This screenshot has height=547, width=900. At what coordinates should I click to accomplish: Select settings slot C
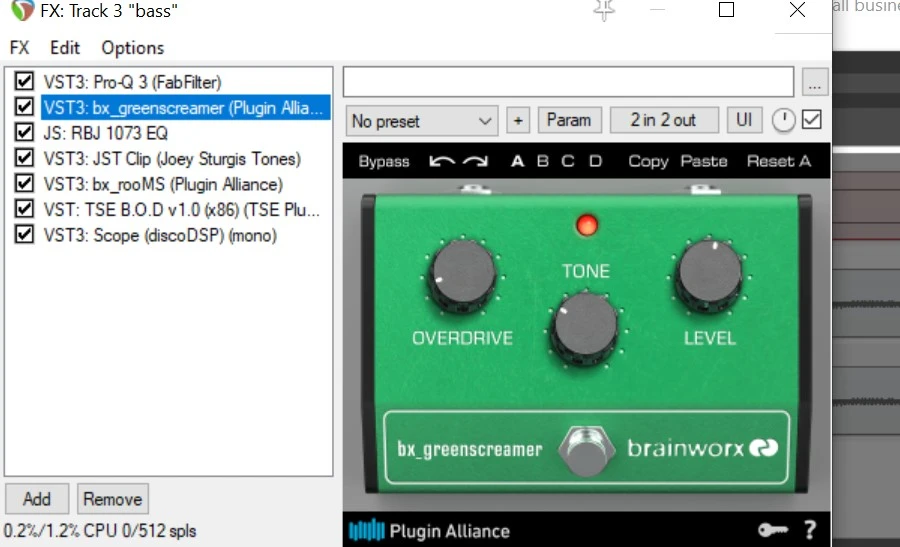click(x=568, y=161)
